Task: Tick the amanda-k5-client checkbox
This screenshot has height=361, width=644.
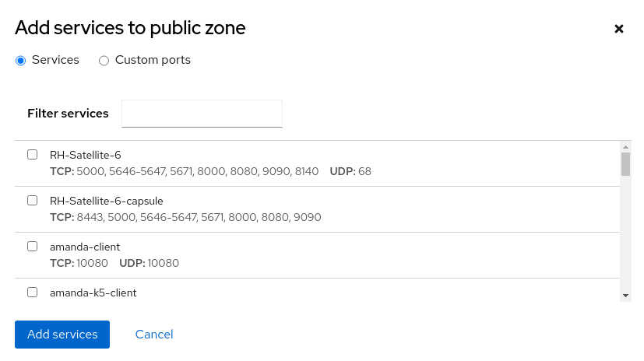Action: 33,293
